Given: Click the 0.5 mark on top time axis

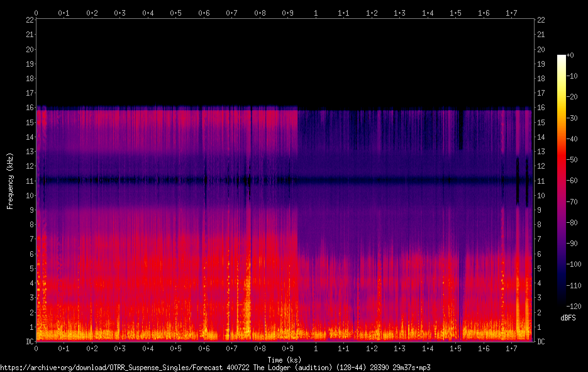Looking at the screenshot, I should [x=175, y=13].
